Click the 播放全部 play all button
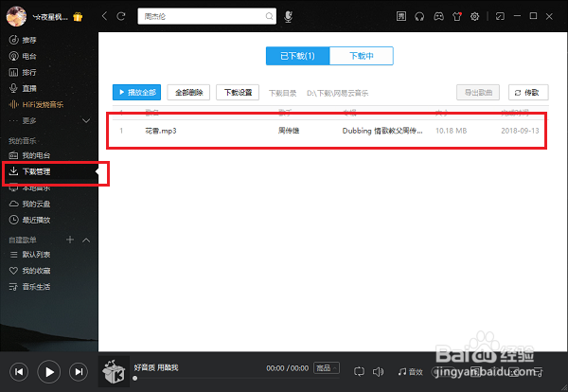 tap(137, 93)
